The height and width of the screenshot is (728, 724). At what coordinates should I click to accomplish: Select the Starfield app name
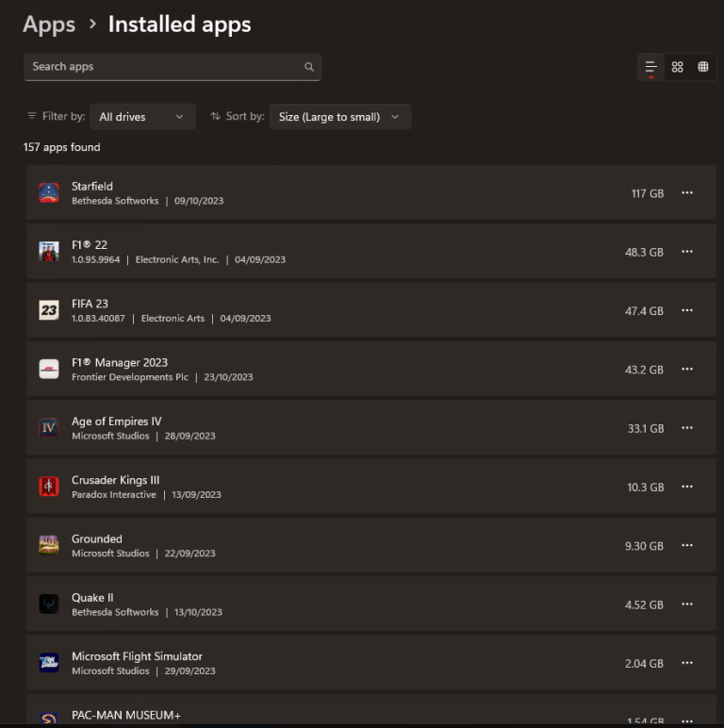[91, 186]
